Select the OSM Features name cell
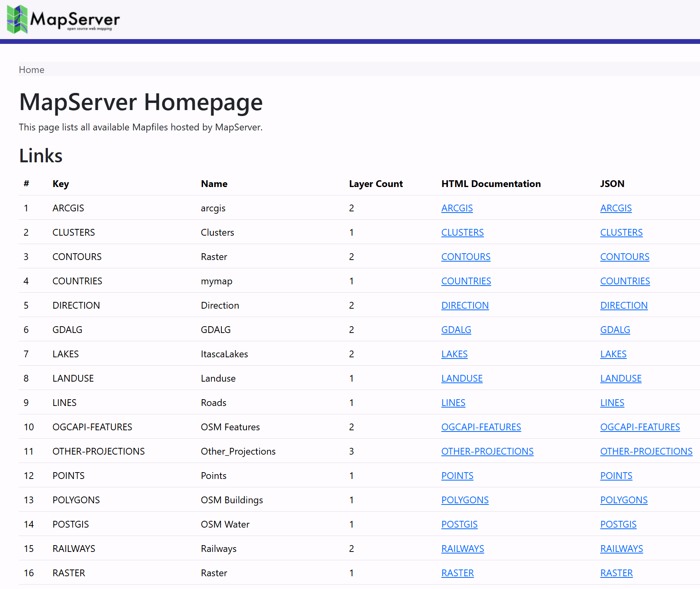700x589 pixels. pos(230,427)
